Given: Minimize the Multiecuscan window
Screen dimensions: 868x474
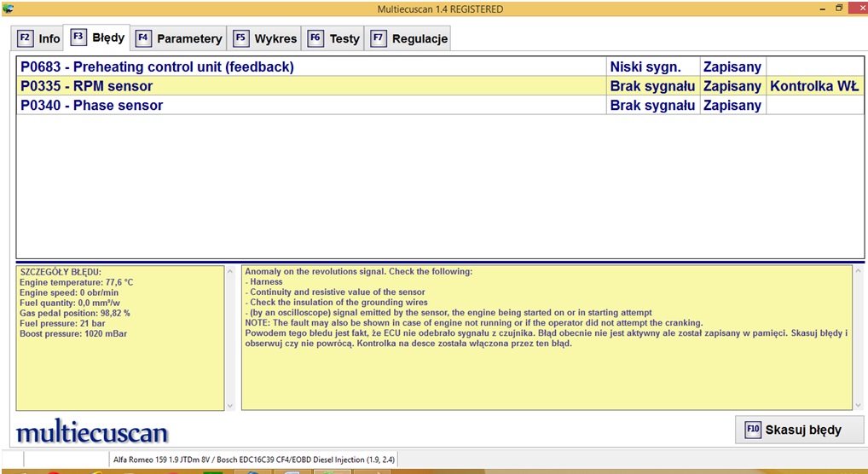Looking at the screenshot, I should (x=823, y=9).
